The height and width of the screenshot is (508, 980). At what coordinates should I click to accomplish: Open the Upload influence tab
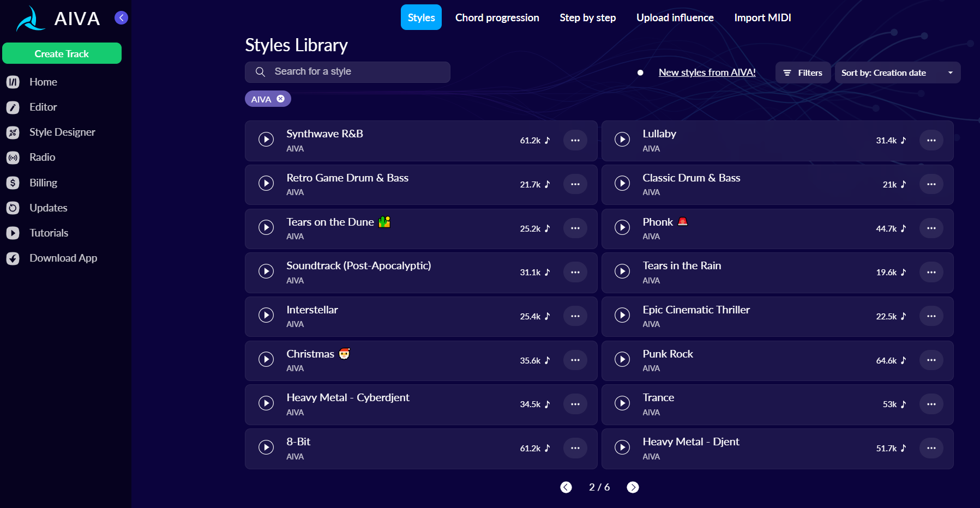coord(675,17)
